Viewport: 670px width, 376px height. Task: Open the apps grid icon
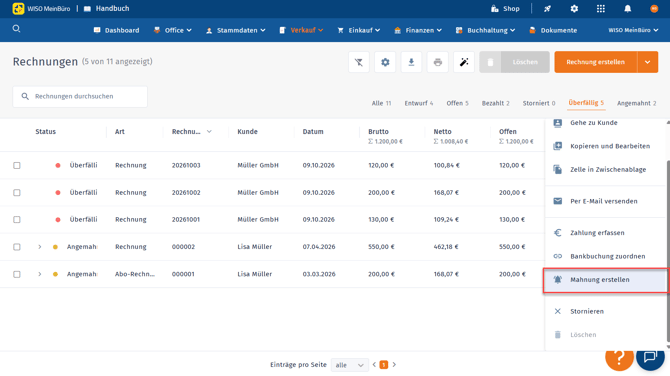[601, 9]
